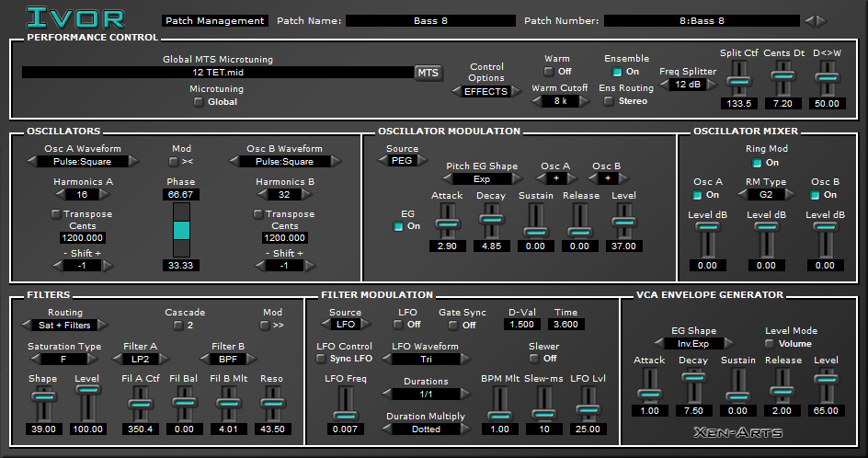
Task: Click Osc A Shift minus arrow
Action: point(57,266)
